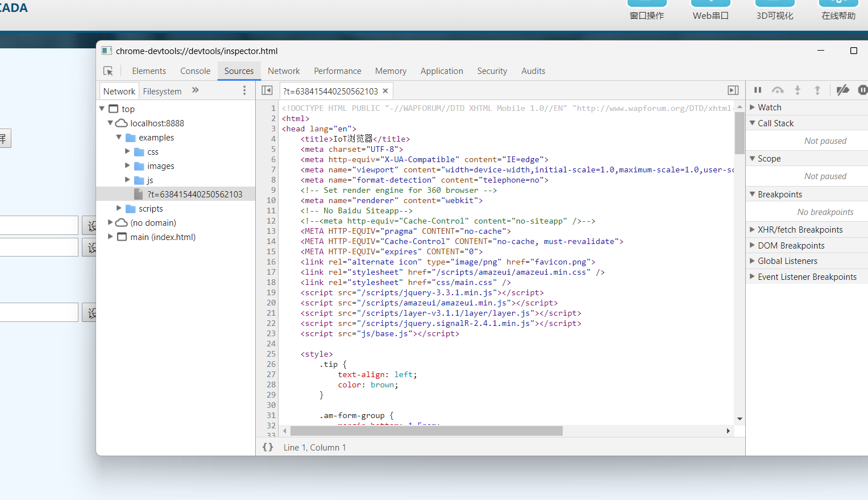Open the Memory tab

[391, 71]
